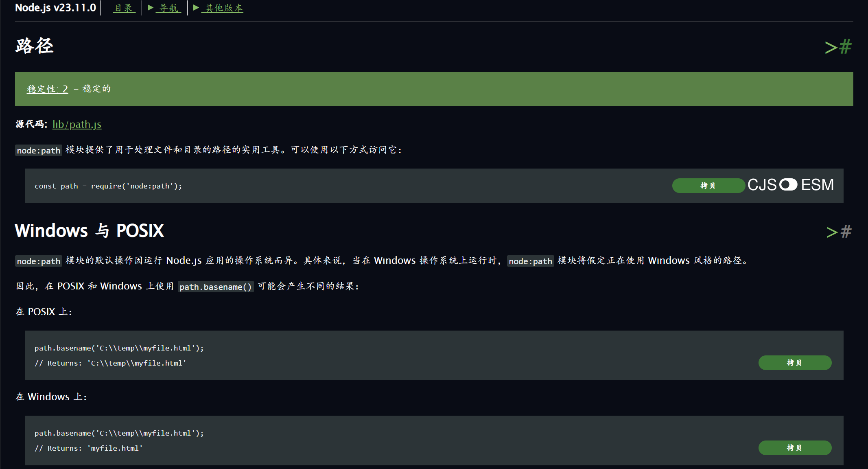Click the ▶ arrow before 导航

pyautogui.click(x=151, y=8)
